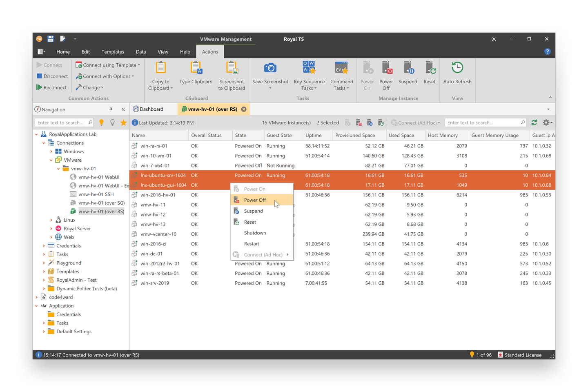Click the Disconnect button
Screen dimensions: 588x392
coord(52,76)
